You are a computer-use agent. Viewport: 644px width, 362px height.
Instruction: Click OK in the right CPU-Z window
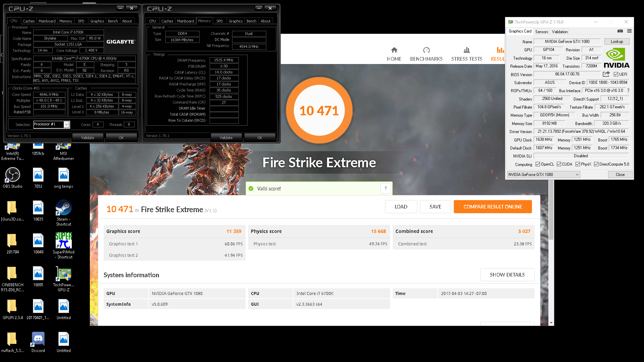pyautogui.click(x=260, y=137)
